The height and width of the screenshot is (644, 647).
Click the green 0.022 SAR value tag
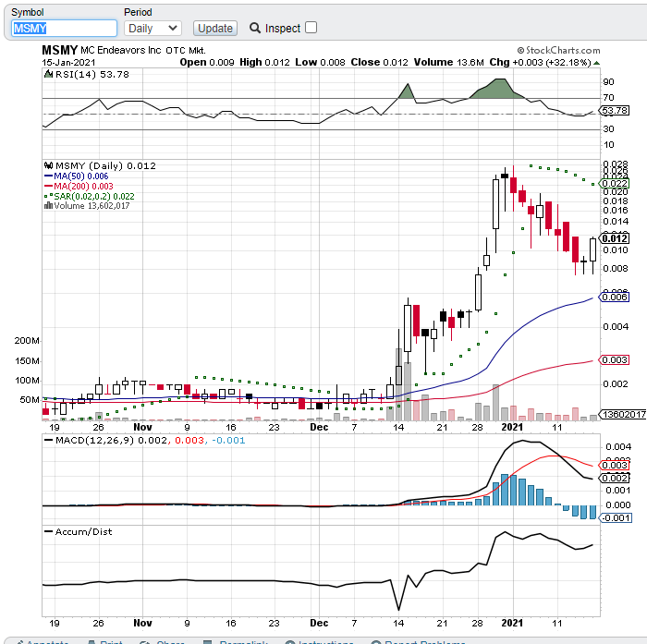615,183
